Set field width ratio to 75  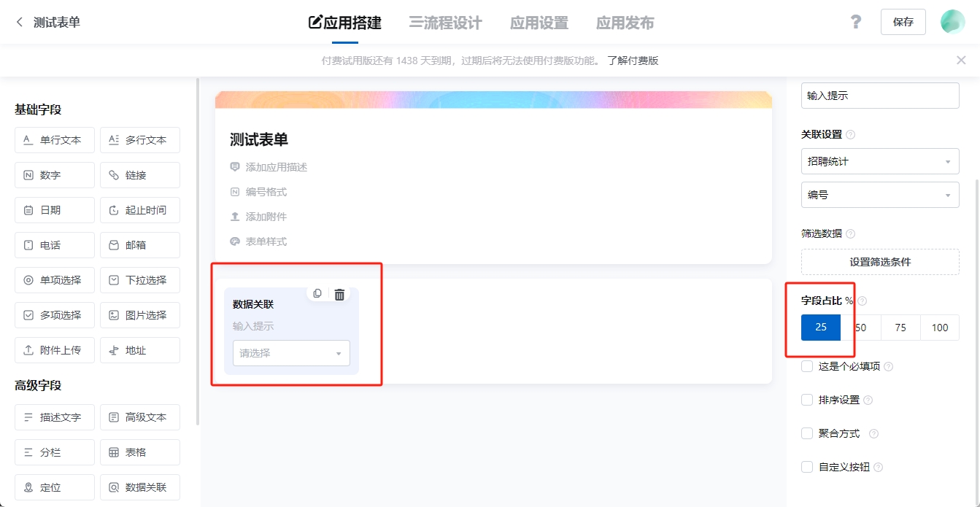(x=900, y=328)
